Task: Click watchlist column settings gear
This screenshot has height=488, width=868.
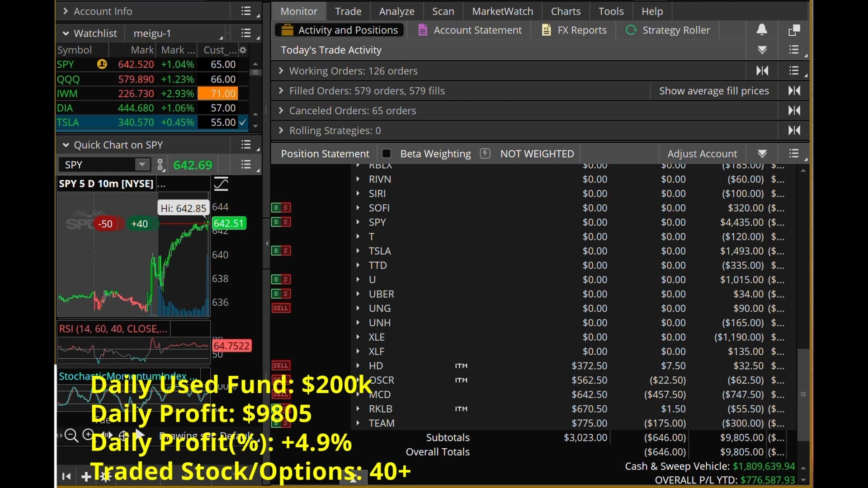Action: [x=243, y=50]
